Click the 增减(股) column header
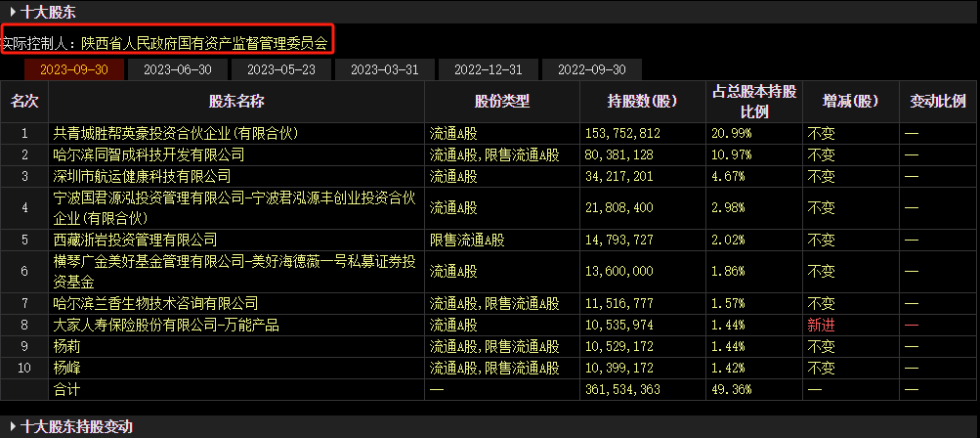 (850, 102)
